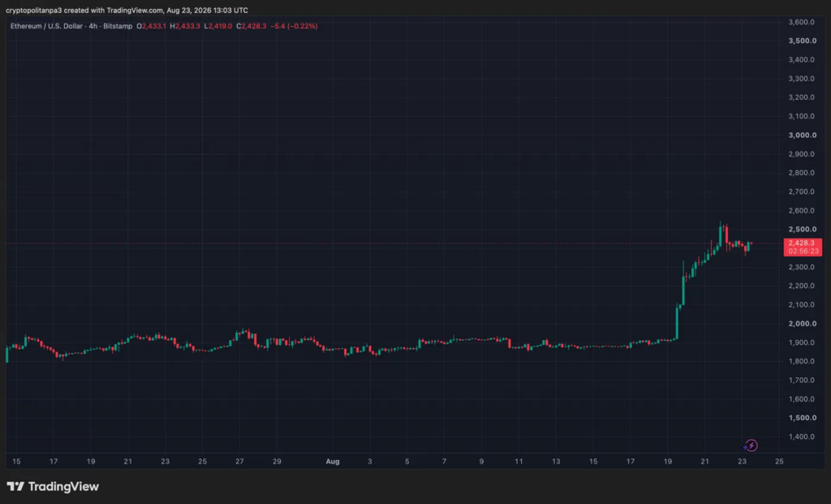Click the low value L2,419.0

point(217,26)
